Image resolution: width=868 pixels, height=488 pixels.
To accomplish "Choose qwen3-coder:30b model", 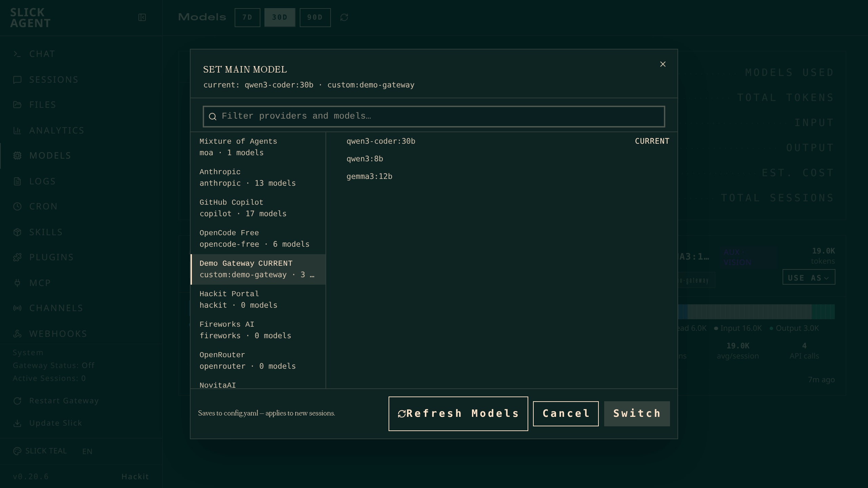I will point(502,141).
